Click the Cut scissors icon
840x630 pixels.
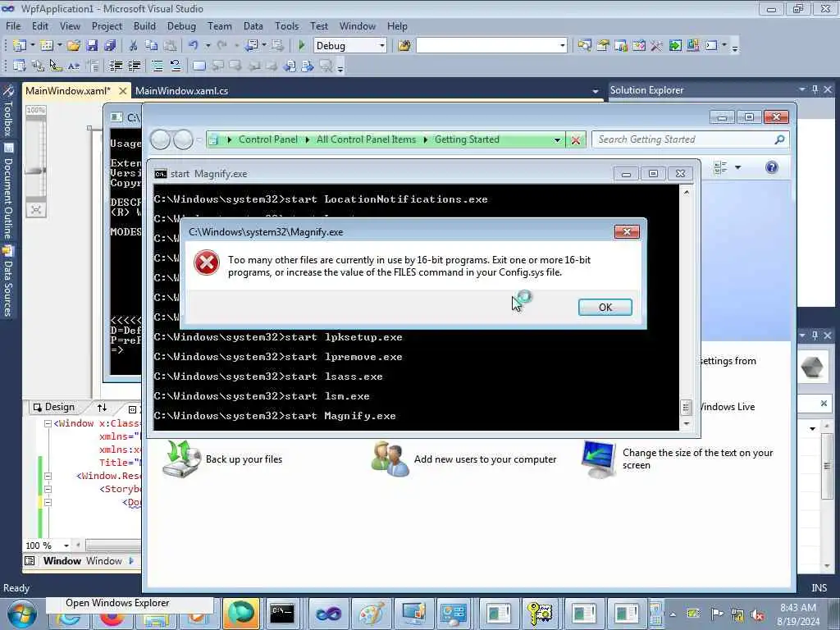[x=134, y=46]
